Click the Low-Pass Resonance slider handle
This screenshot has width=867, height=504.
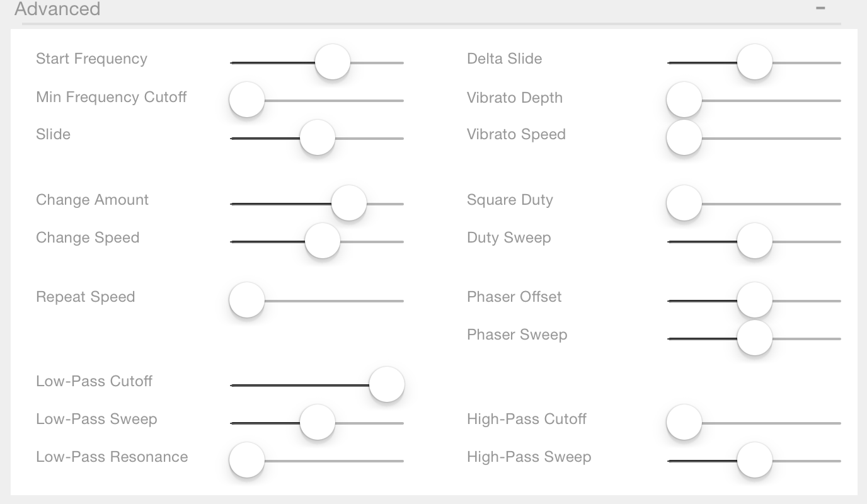tap(247, 460)
